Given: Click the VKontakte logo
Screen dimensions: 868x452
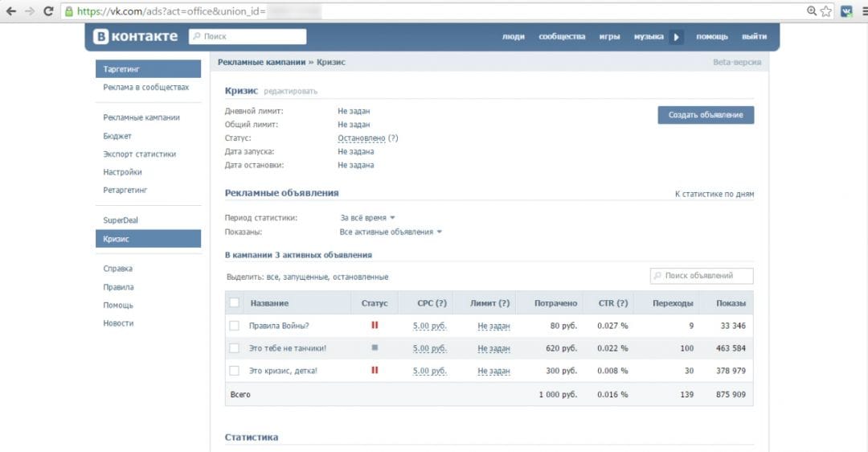Looking at the screenshot, I should 136,36.
